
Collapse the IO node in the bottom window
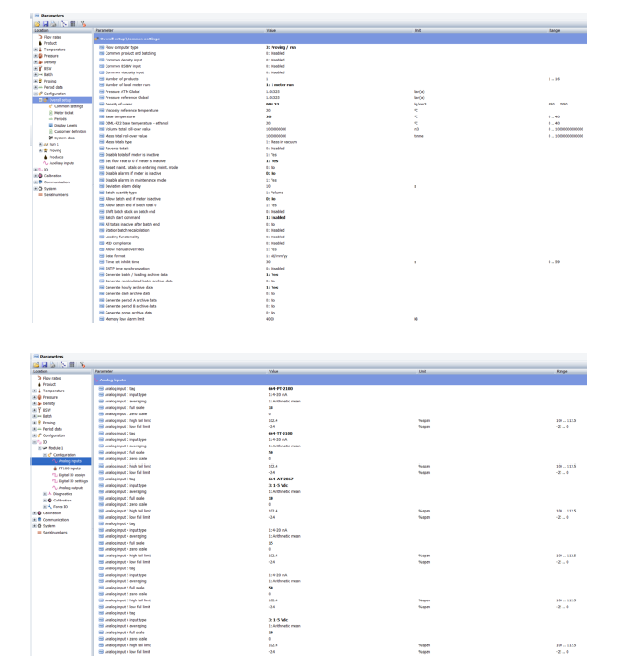35,442
